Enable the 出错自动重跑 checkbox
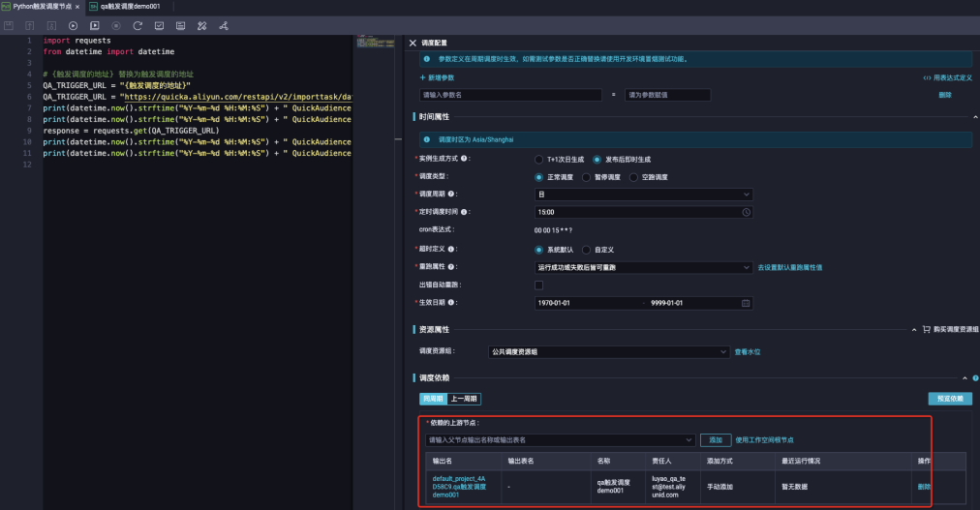Viewport: 980px width, 510px height. (x=538, y=285)
